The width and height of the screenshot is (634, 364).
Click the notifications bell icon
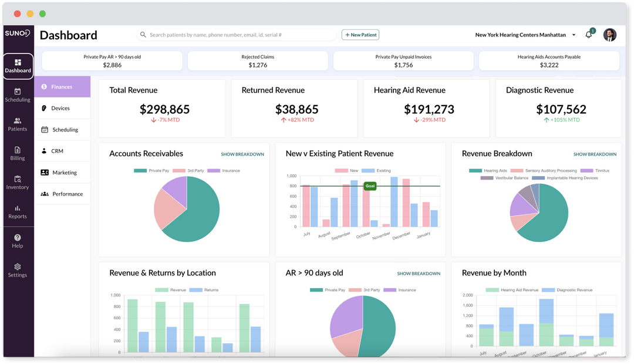coord(589,35)
